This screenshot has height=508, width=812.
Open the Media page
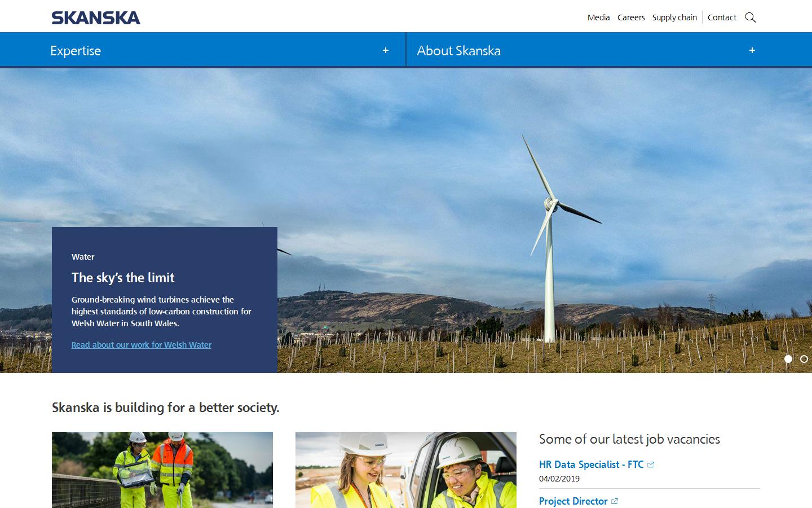(x=598, y=17)
